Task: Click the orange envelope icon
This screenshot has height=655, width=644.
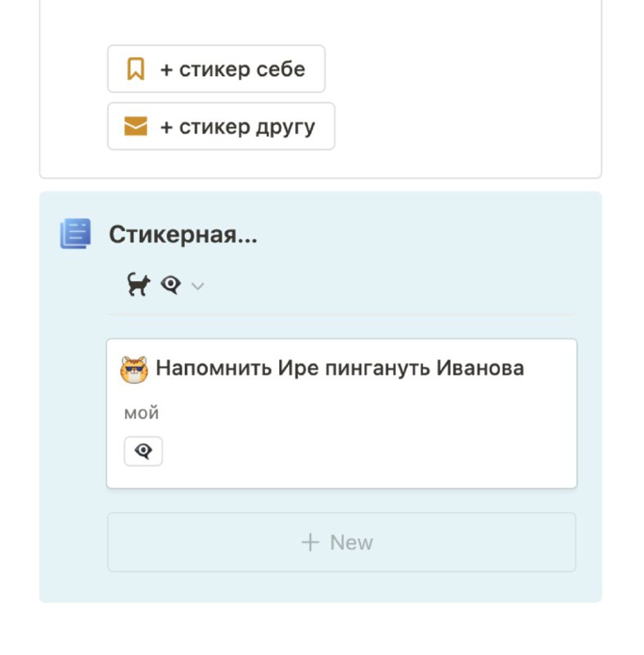Action: click(x=136, y=126)
